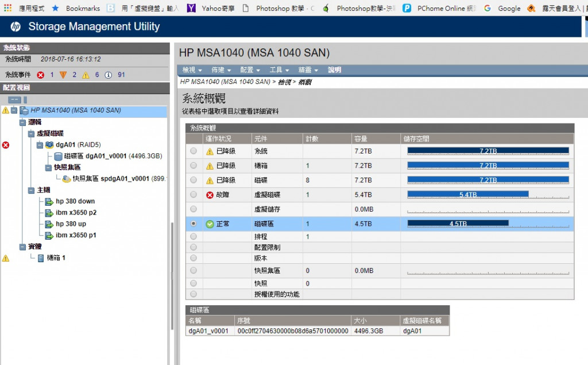The height and width of the screenshot is (365, 588).
Task: Click the fault icon in 虛擬磁碟 row
Action: [x=210, y=195]
